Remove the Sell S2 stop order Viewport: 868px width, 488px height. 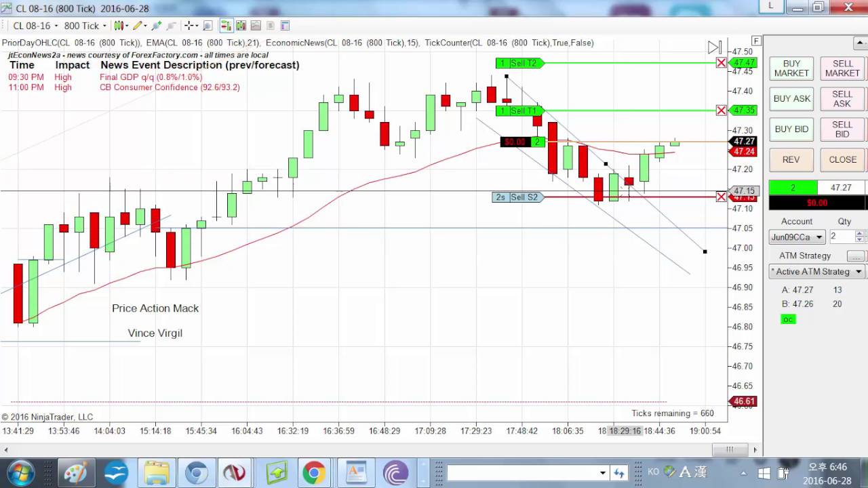pyautogui.click(x=721, y=197)
